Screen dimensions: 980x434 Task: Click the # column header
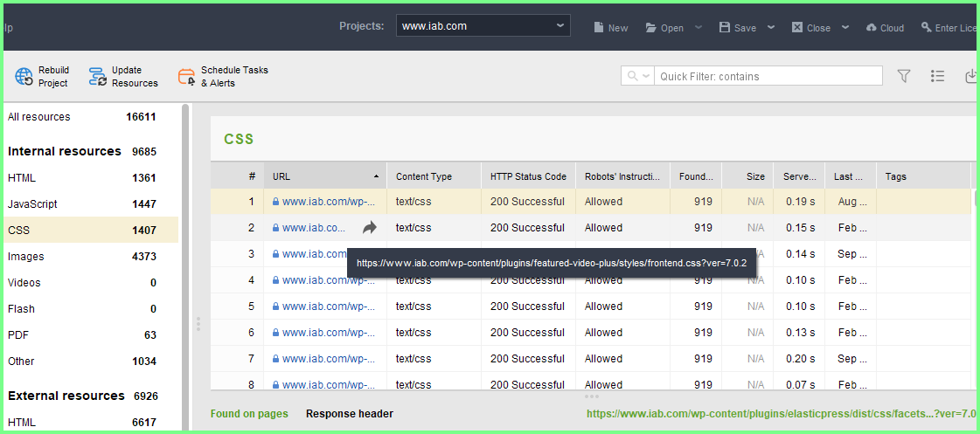point(238,176)
